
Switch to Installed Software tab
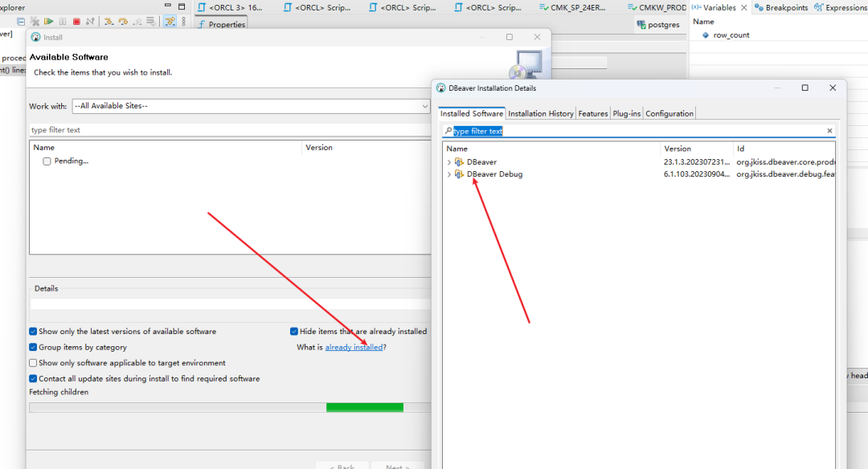point(472,113)
